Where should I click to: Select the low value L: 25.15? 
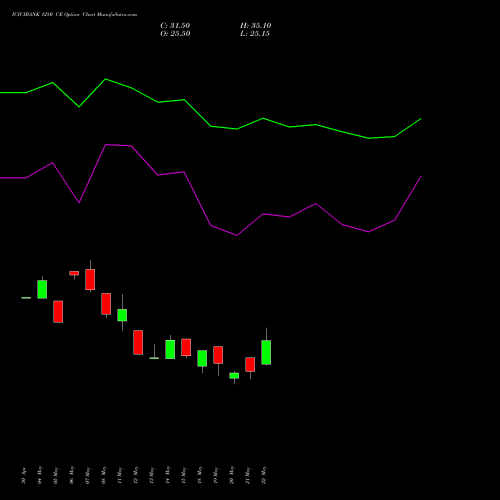point(255,34)
